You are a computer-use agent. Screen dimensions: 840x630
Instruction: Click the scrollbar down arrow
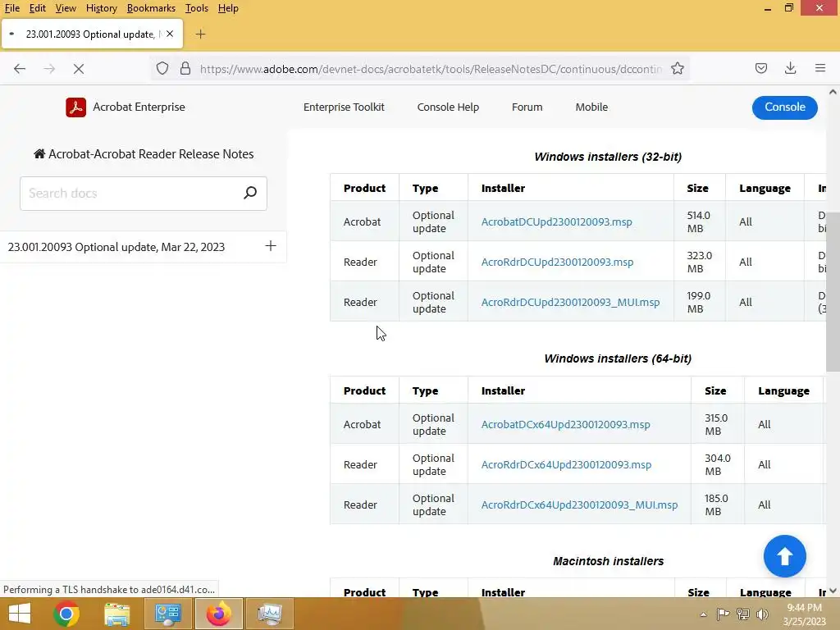click(x=833, y=591)
